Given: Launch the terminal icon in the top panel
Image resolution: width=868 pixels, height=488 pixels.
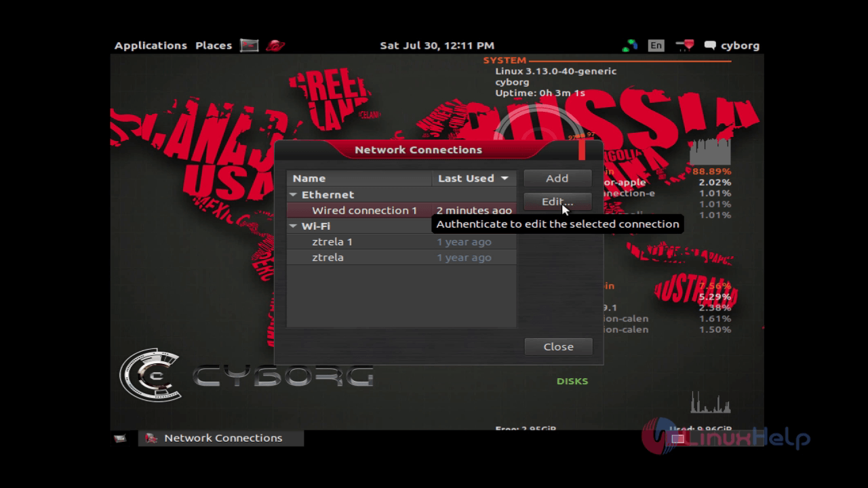Looking at the screenshot, I should pyautogui.click(x=249, y=45).
